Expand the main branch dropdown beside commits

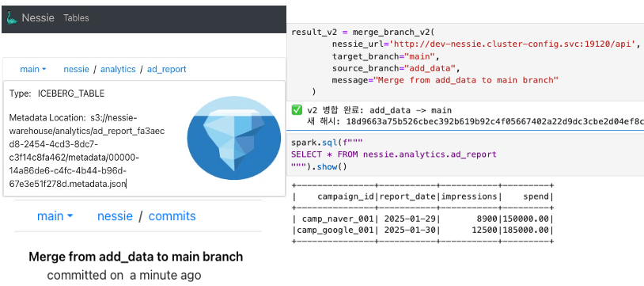(x=55, y=216)
